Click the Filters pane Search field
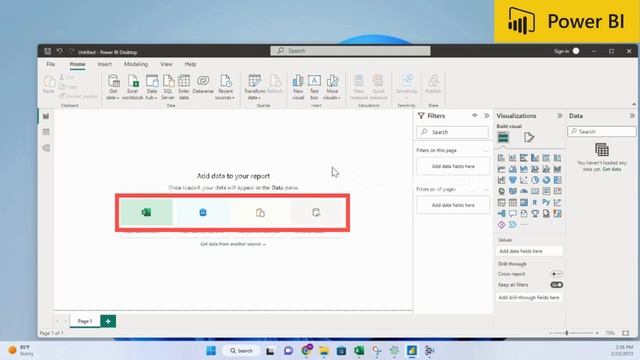Screen dimensions: 640x360 [452, 132]
